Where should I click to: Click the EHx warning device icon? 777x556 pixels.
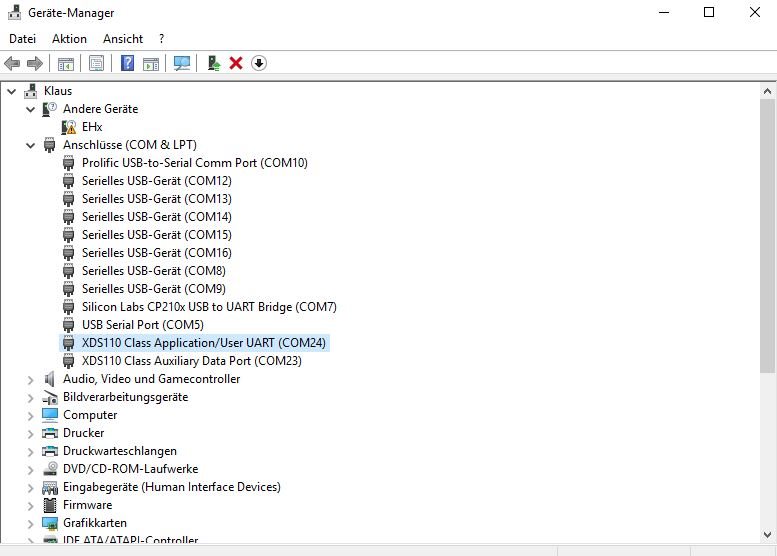[69, 127]
